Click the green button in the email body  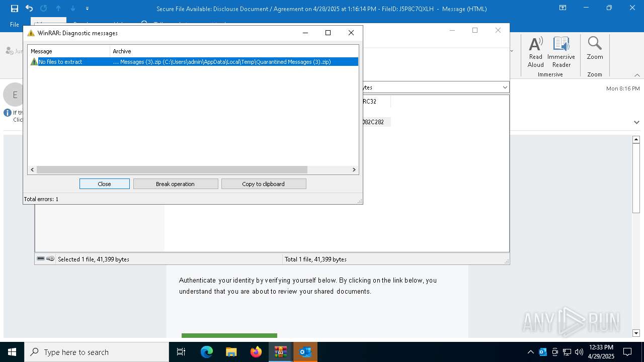229,335
